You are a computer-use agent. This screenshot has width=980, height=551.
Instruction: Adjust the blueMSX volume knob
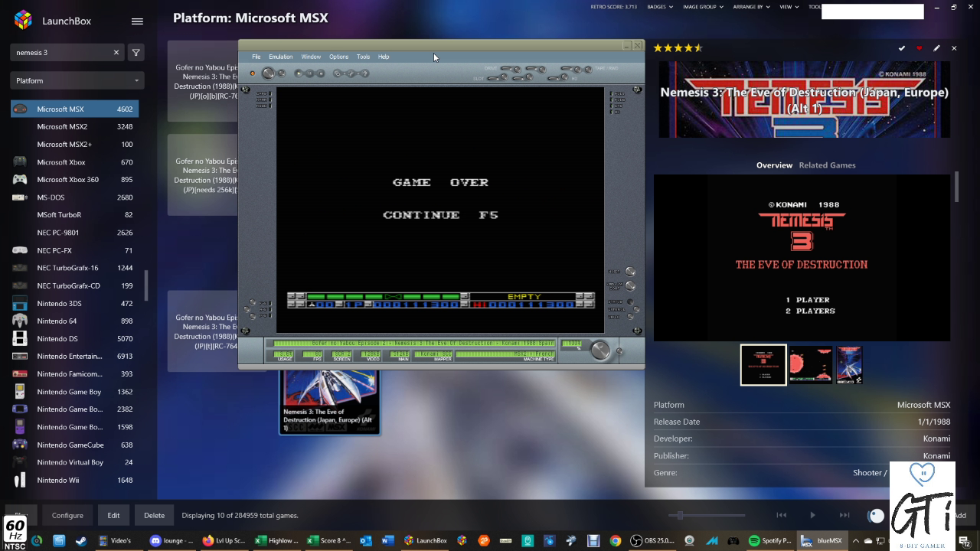tap(600, 350)
